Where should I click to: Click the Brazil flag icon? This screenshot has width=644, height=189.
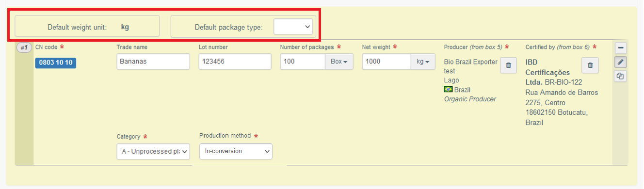coord(448,90)
